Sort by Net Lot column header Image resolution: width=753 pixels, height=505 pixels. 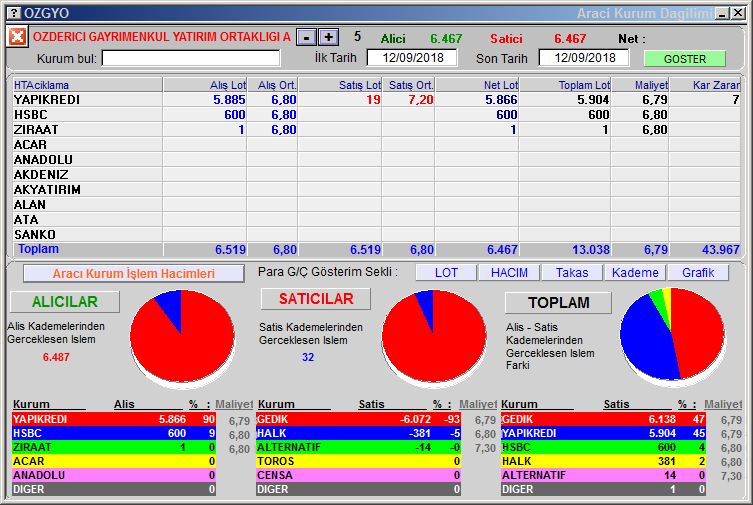(477, 85)
